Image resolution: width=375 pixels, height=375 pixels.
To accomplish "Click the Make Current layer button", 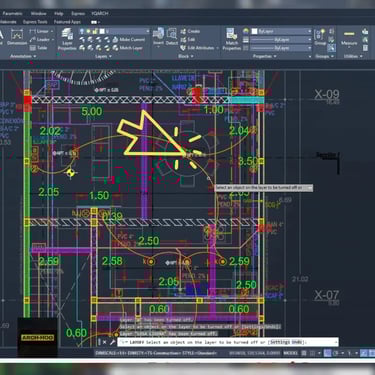I will tap(129, 40).
